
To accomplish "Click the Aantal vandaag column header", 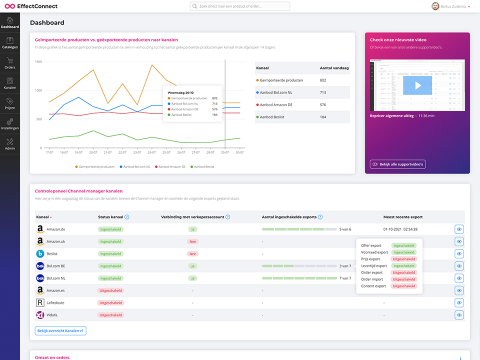I will pyautogui.click(x=334, y=68).
